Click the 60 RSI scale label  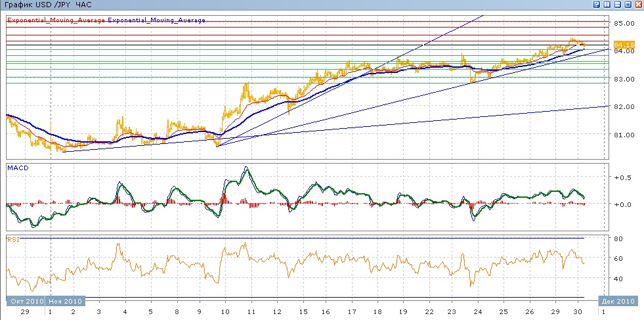pos(619,259)
